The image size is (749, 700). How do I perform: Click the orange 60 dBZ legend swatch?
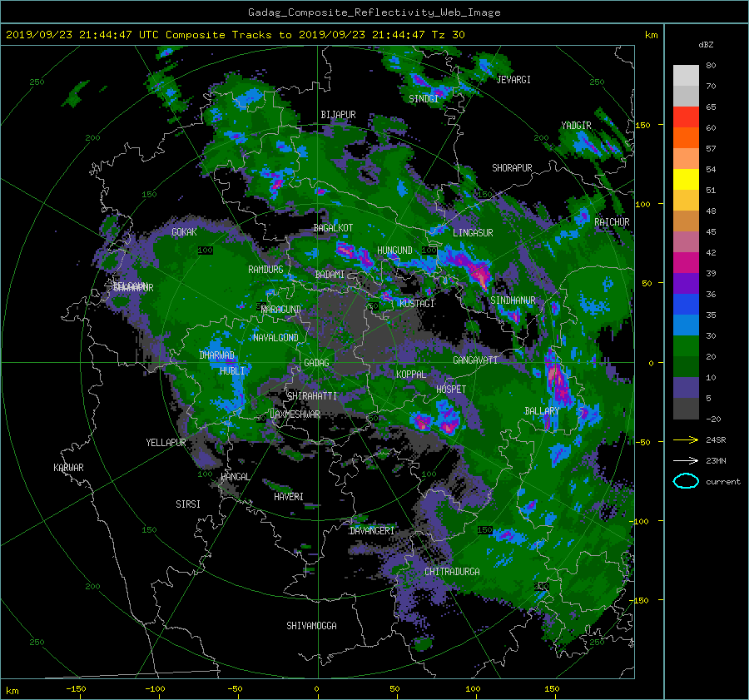(686, 137)
